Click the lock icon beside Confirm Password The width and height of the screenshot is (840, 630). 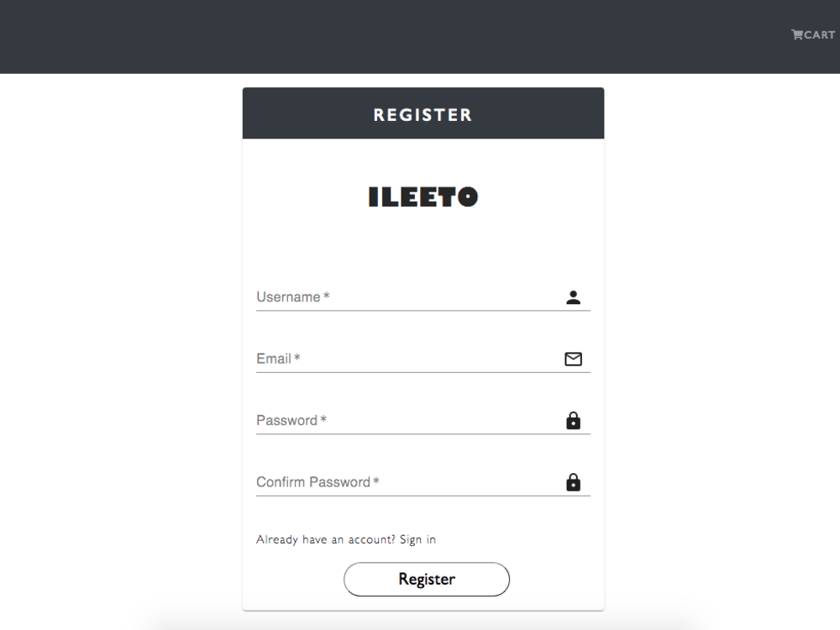point(574,481)
